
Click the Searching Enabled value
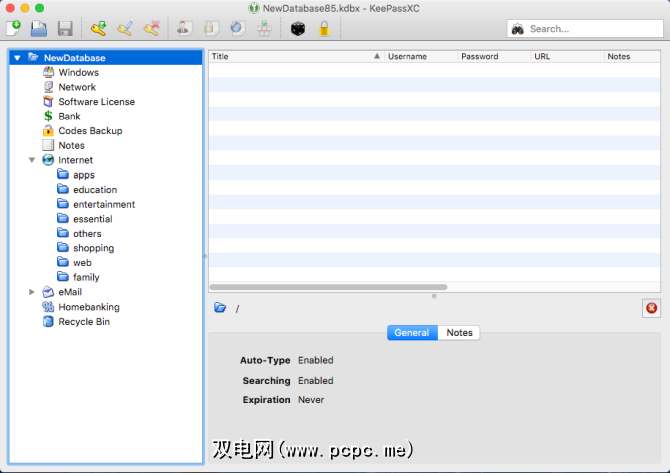tap(316, 380)
